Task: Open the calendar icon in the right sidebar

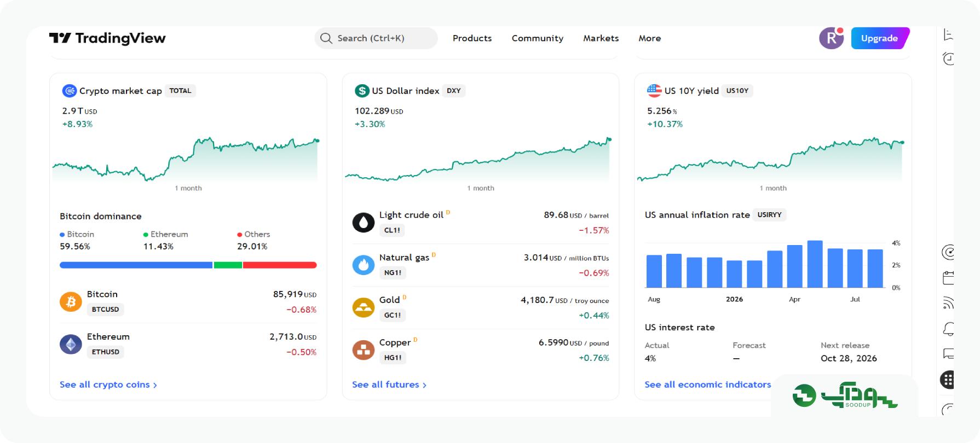Action: pos(948,277)
